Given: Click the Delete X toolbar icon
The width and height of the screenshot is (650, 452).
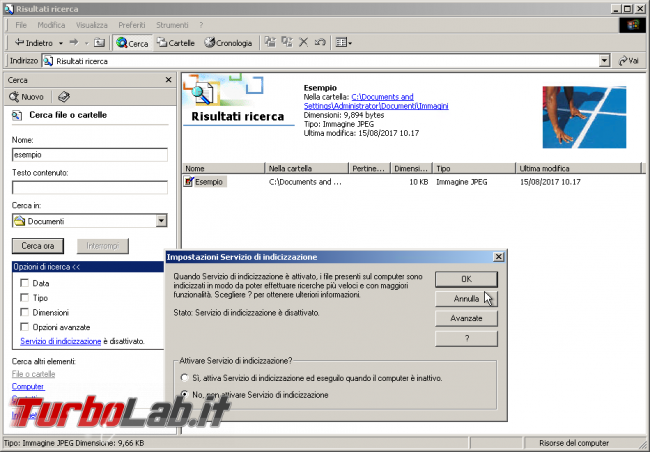Looking at the screenshot, I should (303, 42).
